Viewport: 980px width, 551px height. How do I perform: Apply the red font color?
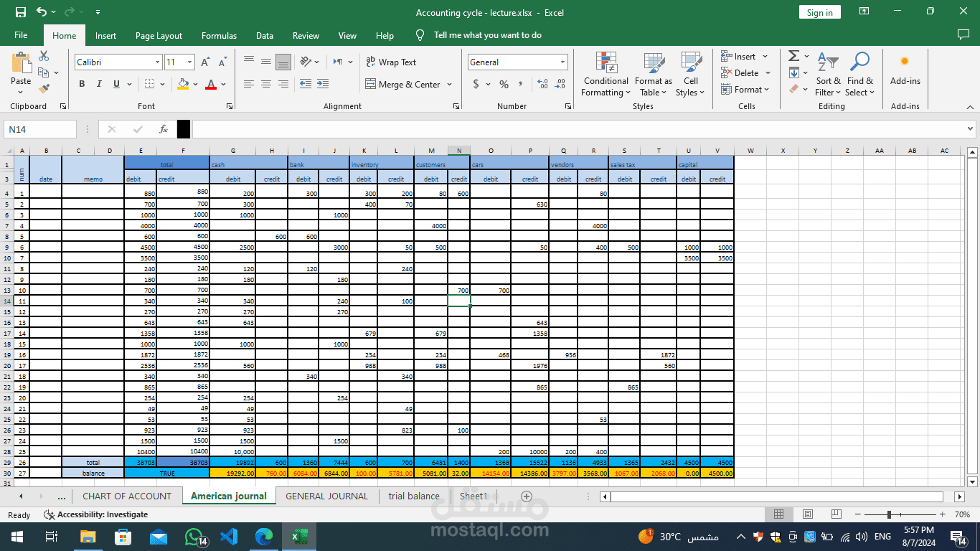(211, 84)
